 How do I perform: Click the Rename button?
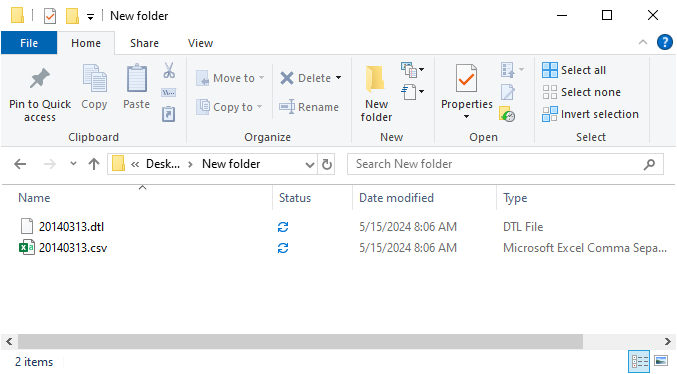click(309, 107)
